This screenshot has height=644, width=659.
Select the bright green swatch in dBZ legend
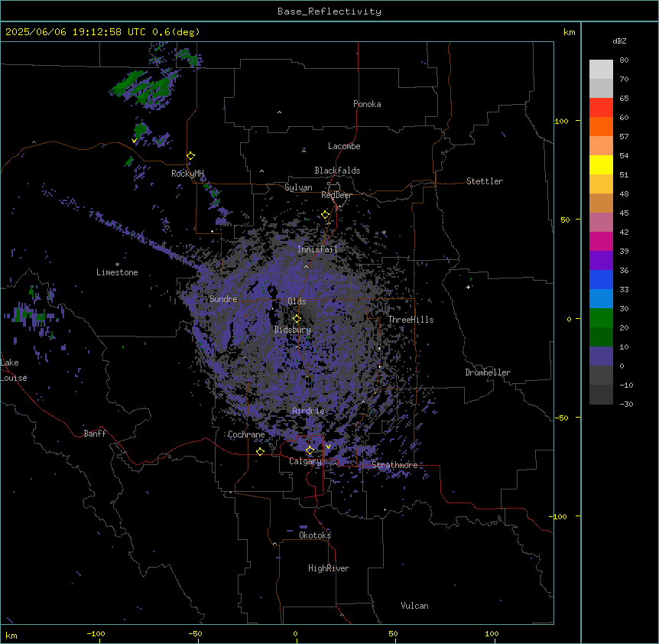tap(601, 318)
